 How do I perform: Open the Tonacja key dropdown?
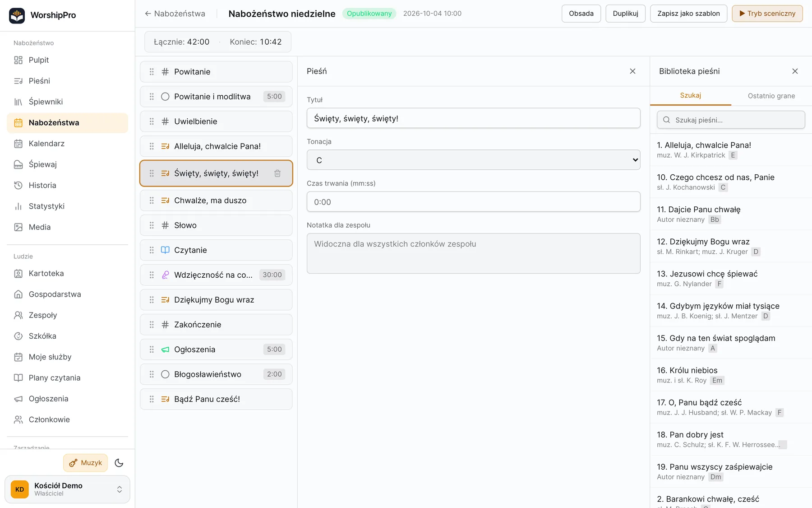click(x=473, y=160)
